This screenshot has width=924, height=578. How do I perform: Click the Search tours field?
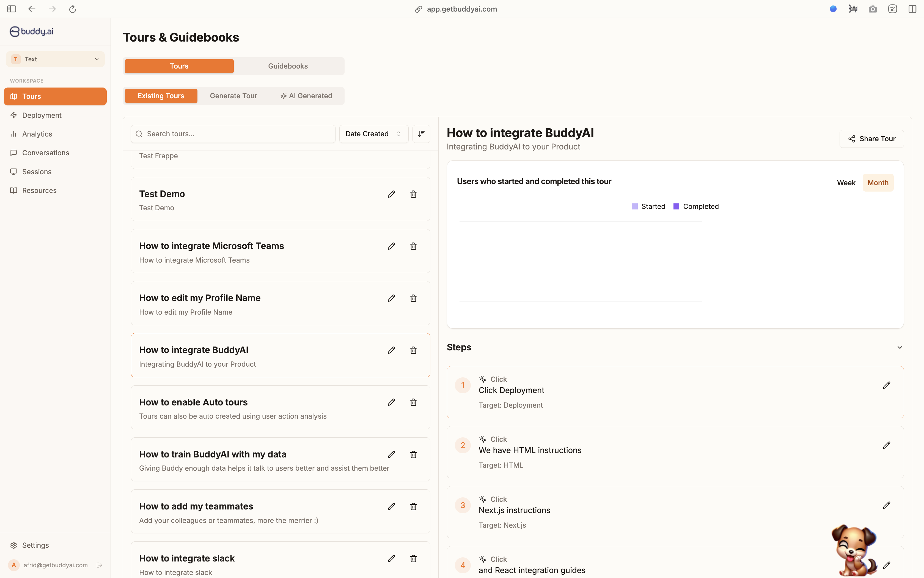[x=233, y=134]
